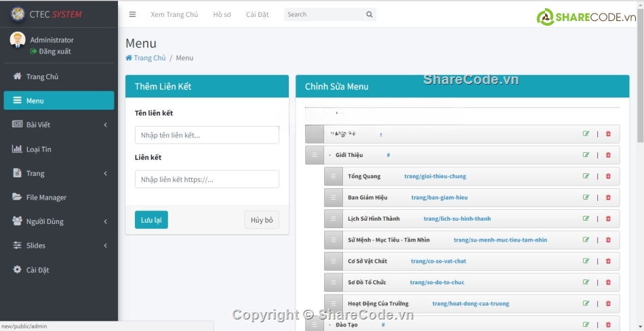Click the Chỉnh Sửa Menu panel header

(462, 86)
